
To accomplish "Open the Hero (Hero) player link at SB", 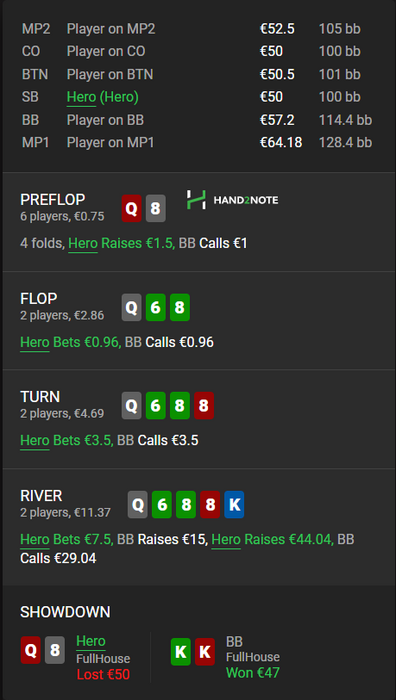I will 103,97.
